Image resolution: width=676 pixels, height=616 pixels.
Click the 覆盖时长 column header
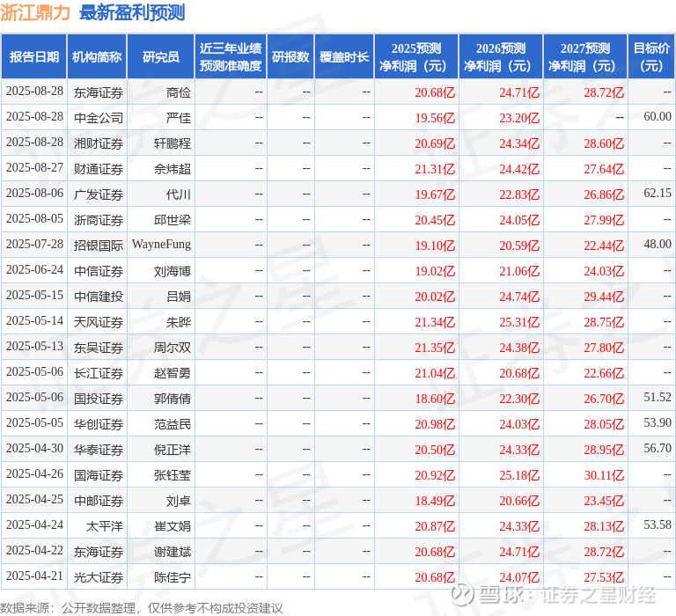(344, 57)
